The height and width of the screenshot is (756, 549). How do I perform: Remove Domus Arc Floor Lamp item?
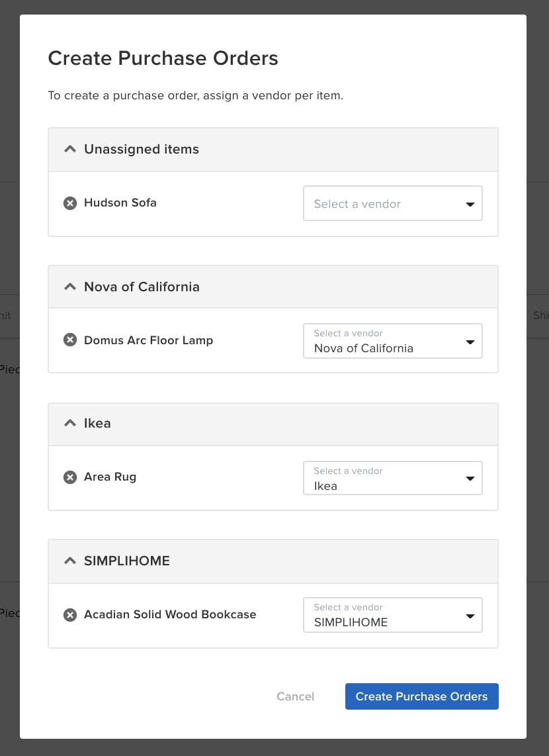[x=70, y=340]
